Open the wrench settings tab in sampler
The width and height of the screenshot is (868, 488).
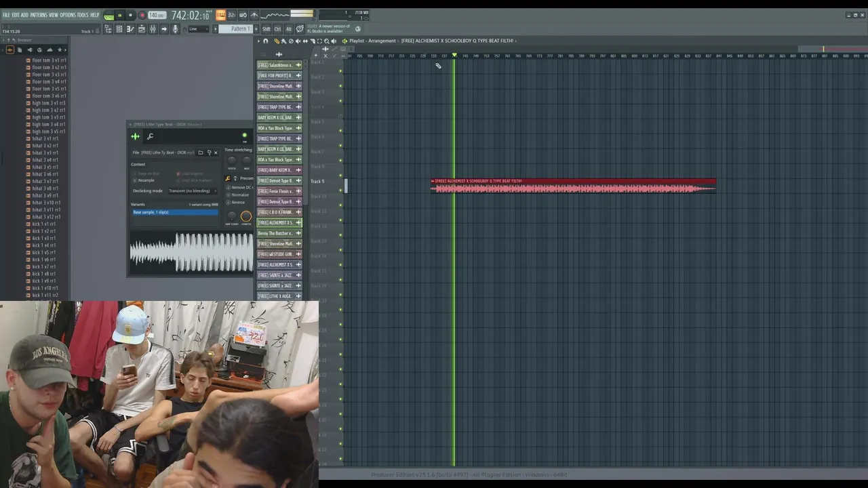click(x=150, y=136)
